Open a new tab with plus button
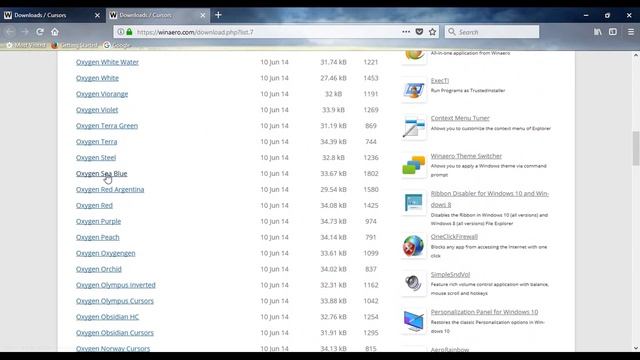This screenshot has width=640, height=360. pos(218,15)
